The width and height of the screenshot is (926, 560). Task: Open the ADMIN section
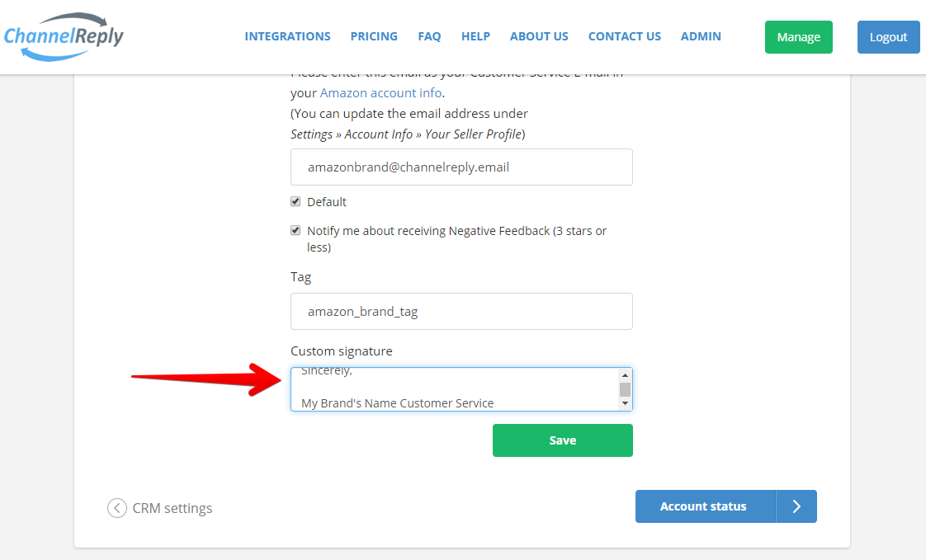point(701,36)
